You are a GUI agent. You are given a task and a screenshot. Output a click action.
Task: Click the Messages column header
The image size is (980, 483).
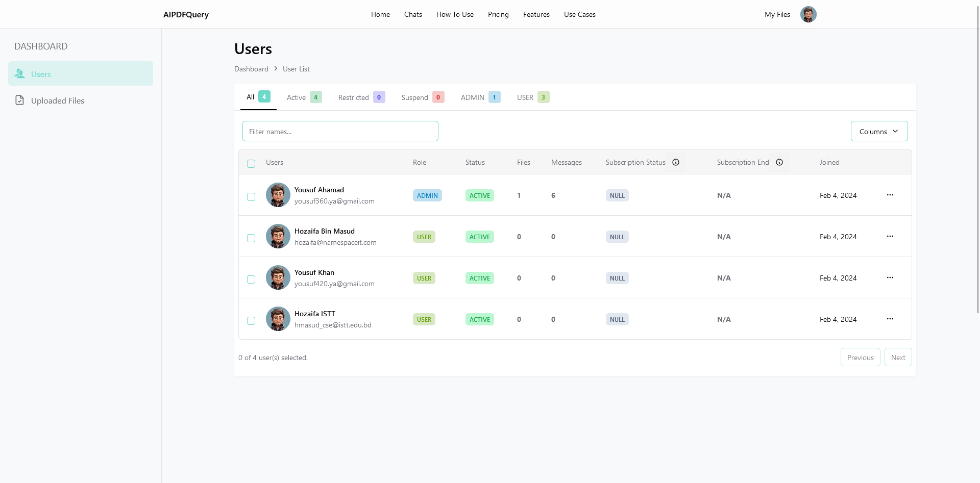[567, 162]
